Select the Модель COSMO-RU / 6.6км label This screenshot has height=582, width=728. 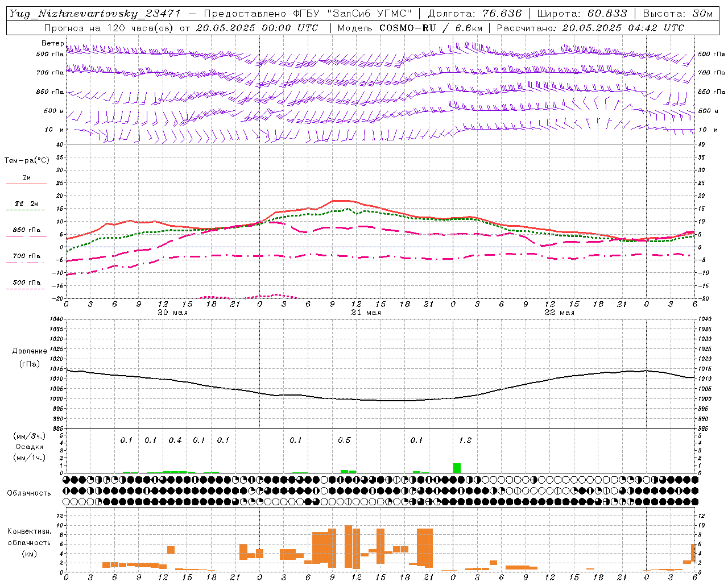click(x=410, y=28)
